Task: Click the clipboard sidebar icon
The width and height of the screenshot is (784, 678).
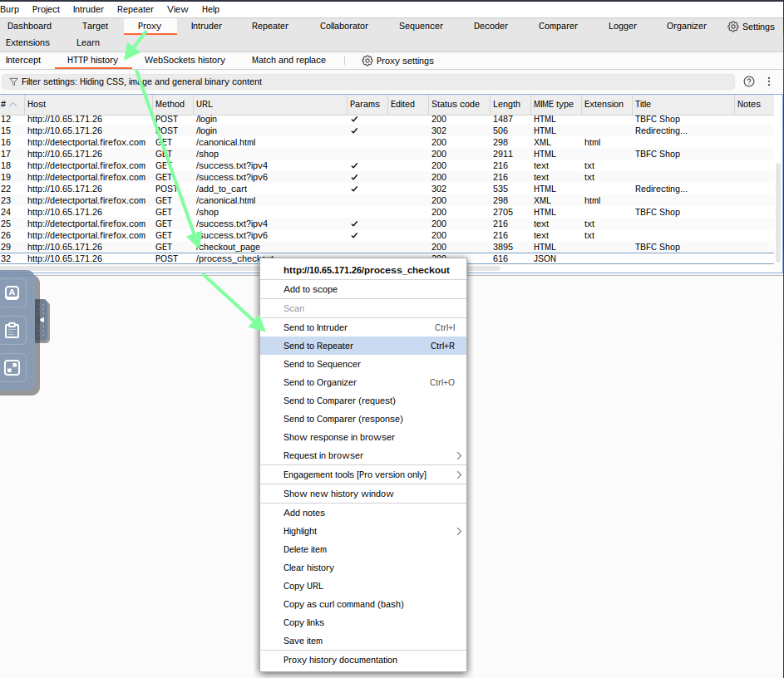Action: point(12,330)
